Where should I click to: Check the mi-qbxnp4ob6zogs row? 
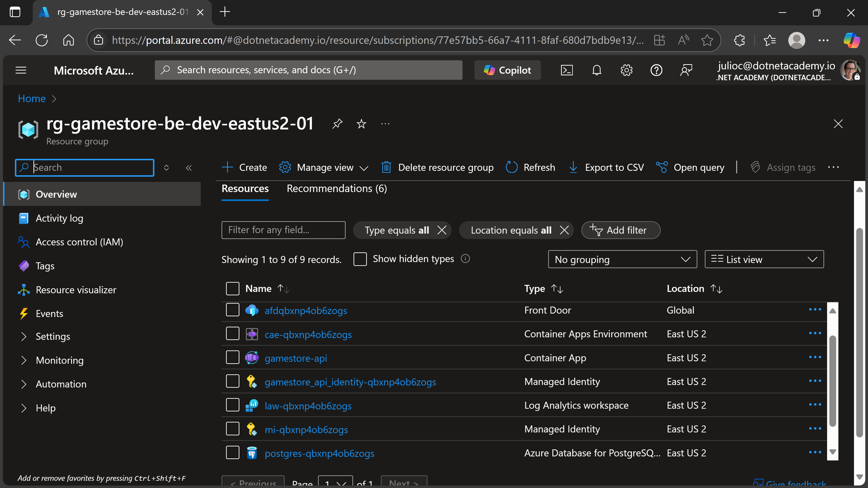coord(233,429)
